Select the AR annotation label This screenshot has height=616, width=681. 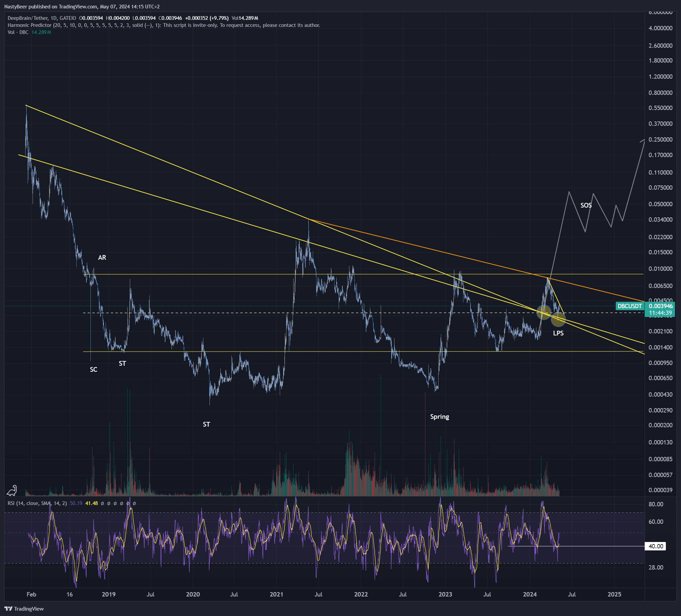tap(102, 257)
